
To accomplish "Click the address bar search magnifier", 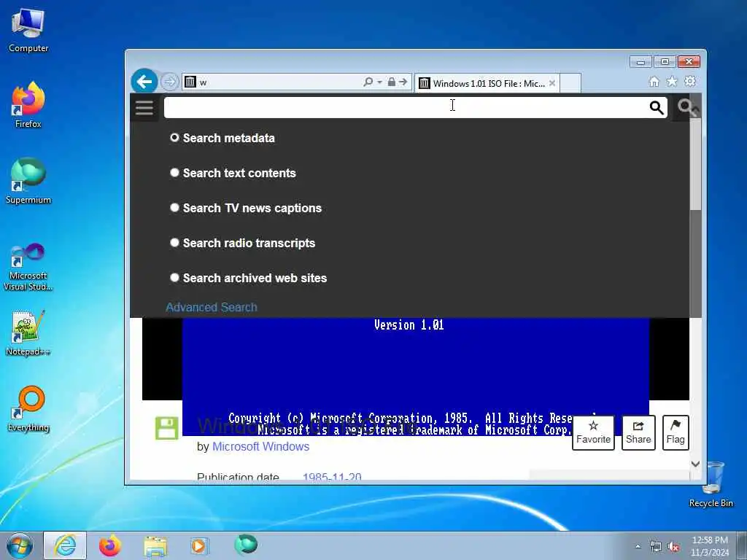I will pyautogui.click(x=368, y=82).
